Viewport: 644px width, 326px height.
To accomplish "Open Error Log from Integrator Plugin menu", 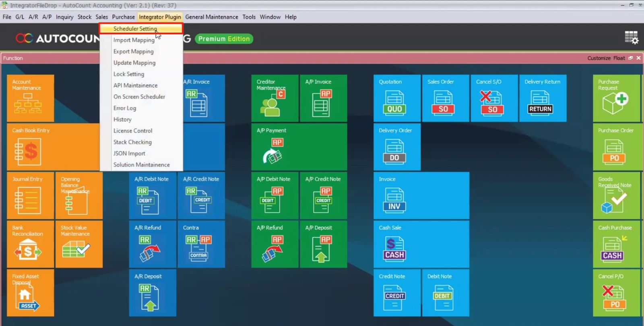I will coord(124,108).
